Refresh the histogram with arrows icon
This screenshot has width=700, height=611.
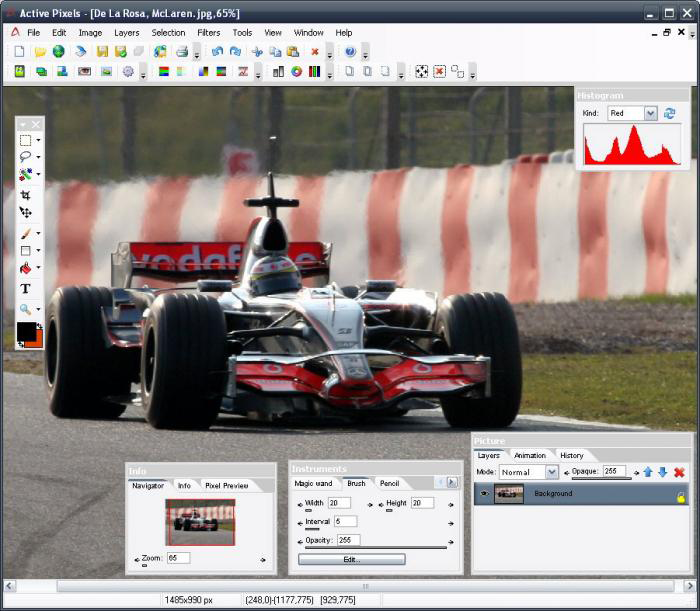[669, 113]
